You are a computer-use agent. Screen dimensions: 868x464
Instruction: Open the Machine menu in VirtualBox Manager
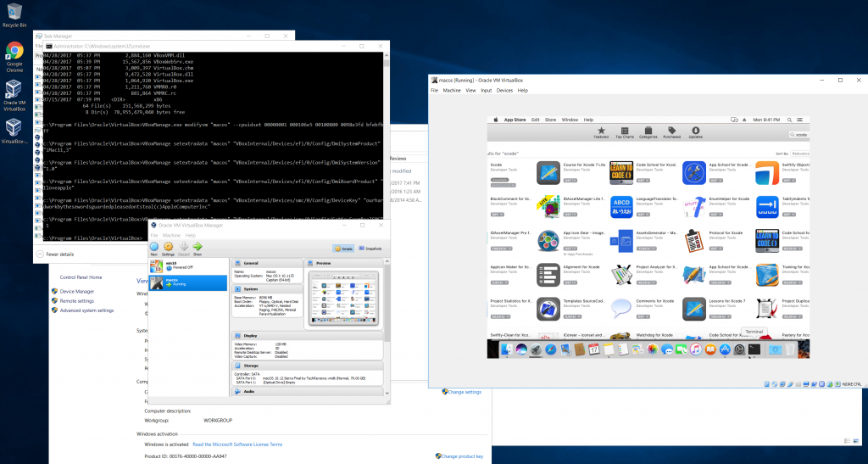[171, 235]
